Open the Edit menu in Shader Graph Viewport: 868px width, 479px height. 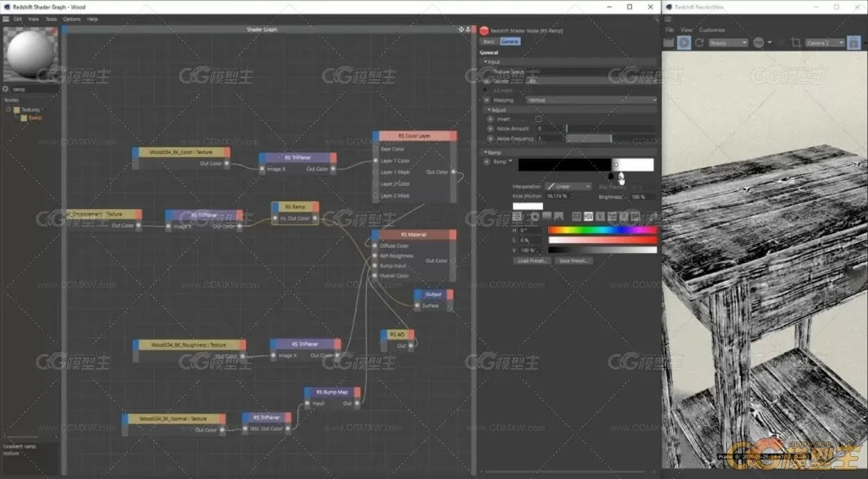pyautogui.click(x=18, y=19)
